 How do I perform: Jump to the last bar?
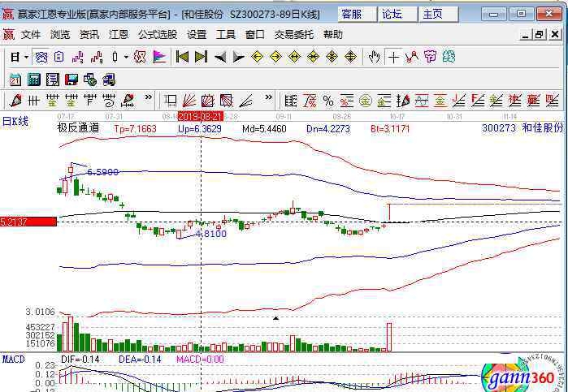[x=201, y=57]
